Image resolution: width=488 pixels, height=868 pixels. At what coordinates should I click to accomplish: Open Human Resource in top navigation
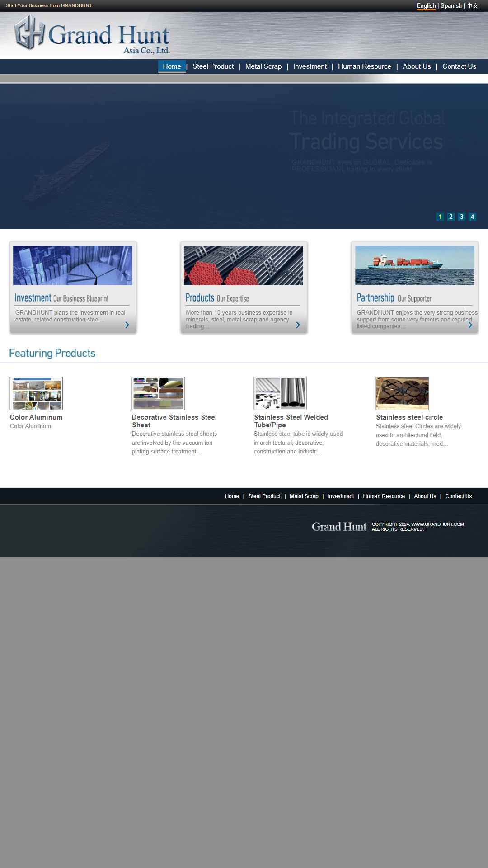click(x=365, y=66)
